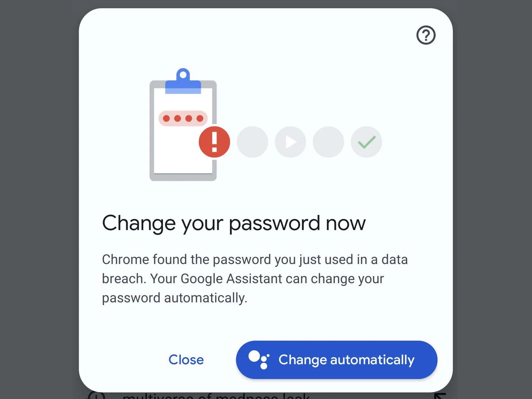Choose Change automatically

337,359
